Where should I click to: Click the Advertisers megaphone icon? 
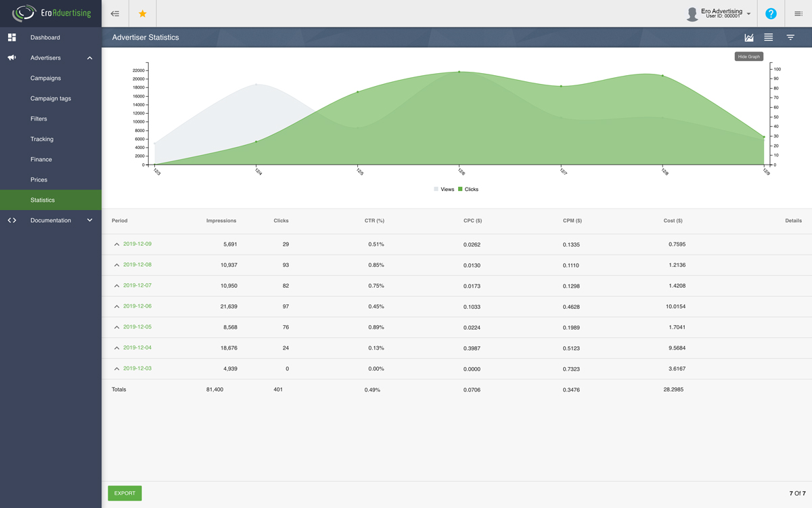pyautogui.click(x=12, y=58)
